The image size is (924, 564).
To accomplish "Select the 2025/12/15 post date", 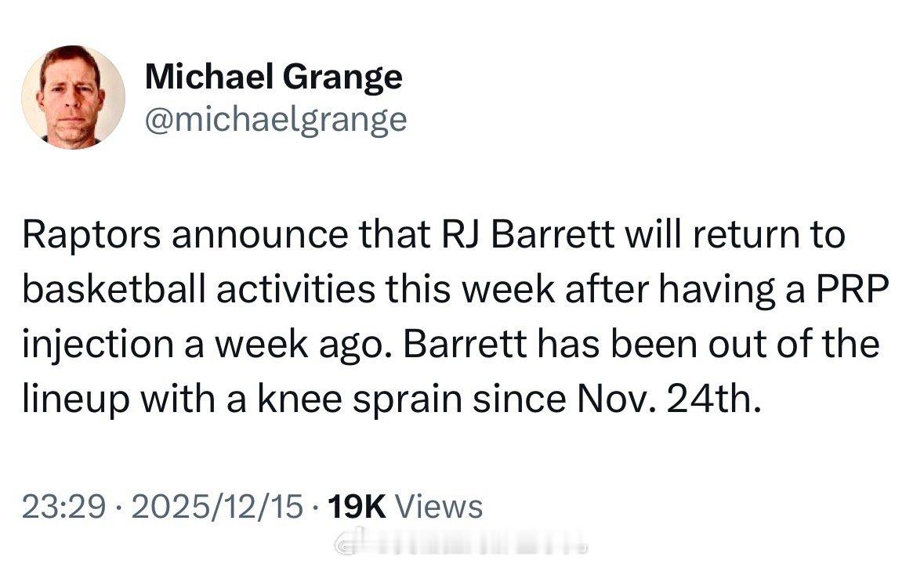I will click(217, 506).
